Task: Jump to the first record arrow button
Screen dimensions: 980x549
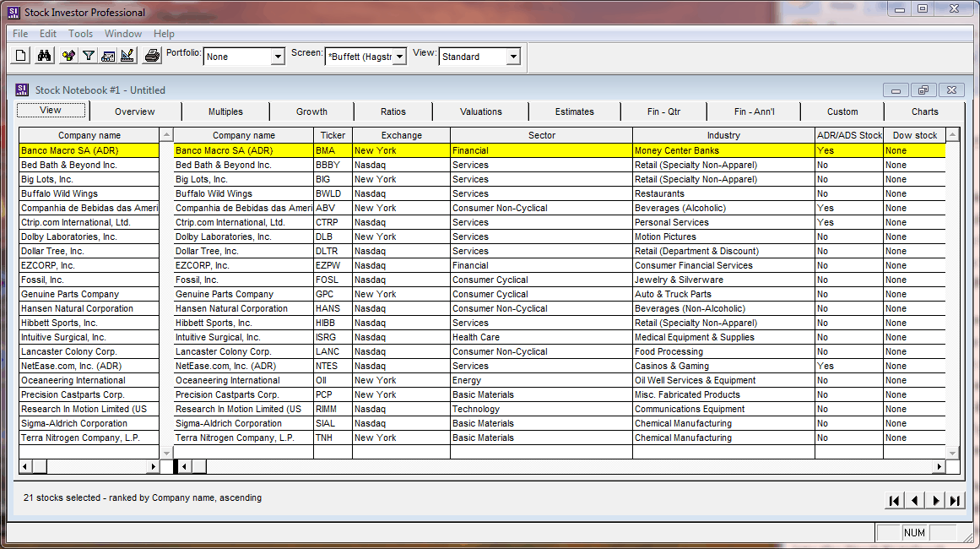Action: (894, 501)
